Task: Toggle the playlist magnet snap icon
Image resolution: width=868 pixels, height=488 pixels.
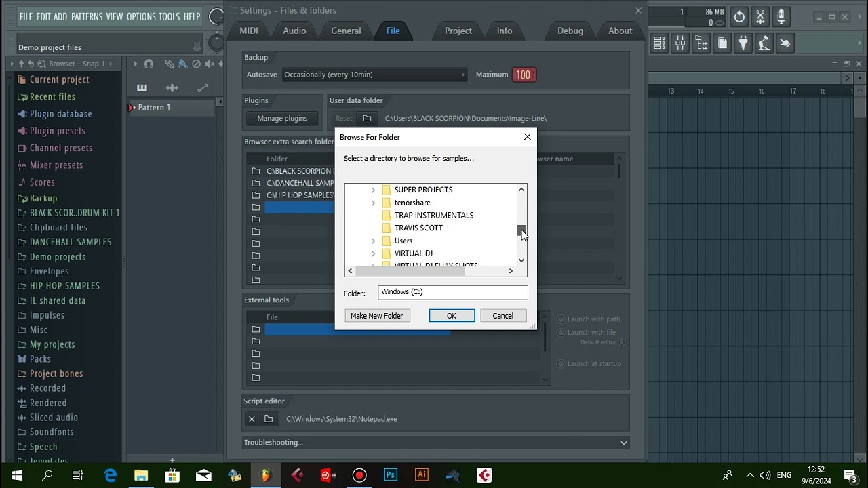Action: coord(149,64)
